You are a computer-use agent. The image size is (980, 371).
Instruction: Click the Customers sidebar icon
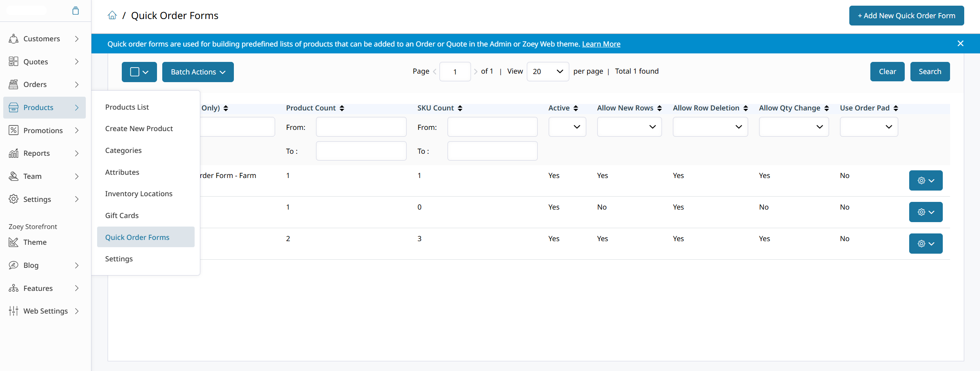13,39
